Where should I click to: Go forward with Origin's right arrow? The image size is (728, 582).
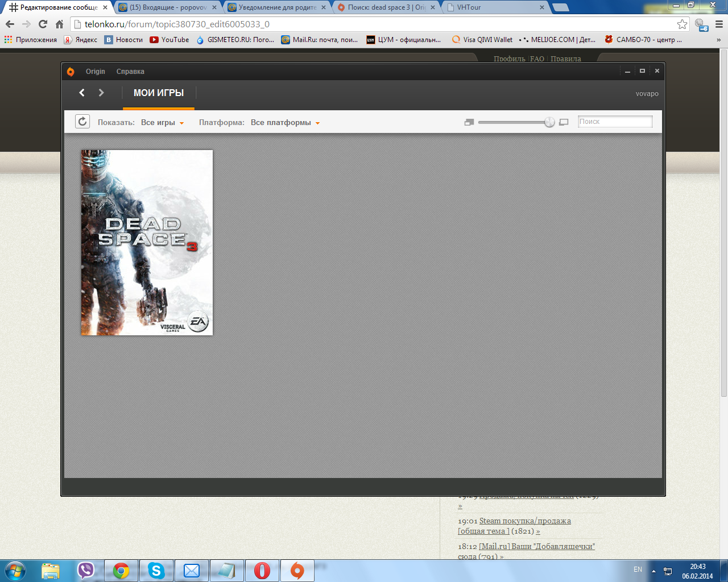coord(101,93)
